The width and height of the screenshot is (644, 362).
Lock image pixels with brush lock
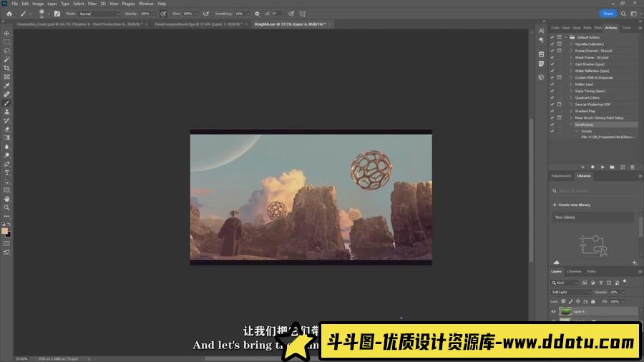point(571,301)
